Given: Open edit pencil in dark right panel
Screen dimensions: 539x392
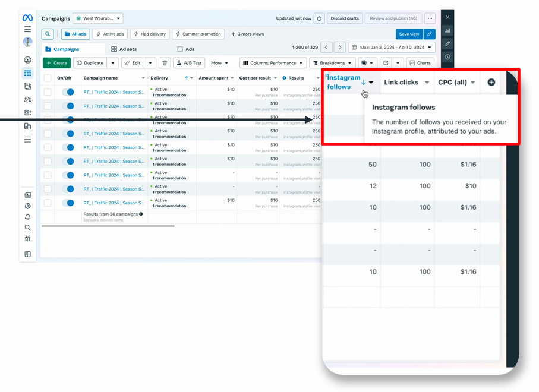Looking at the screenshot, I should (447, 43).
